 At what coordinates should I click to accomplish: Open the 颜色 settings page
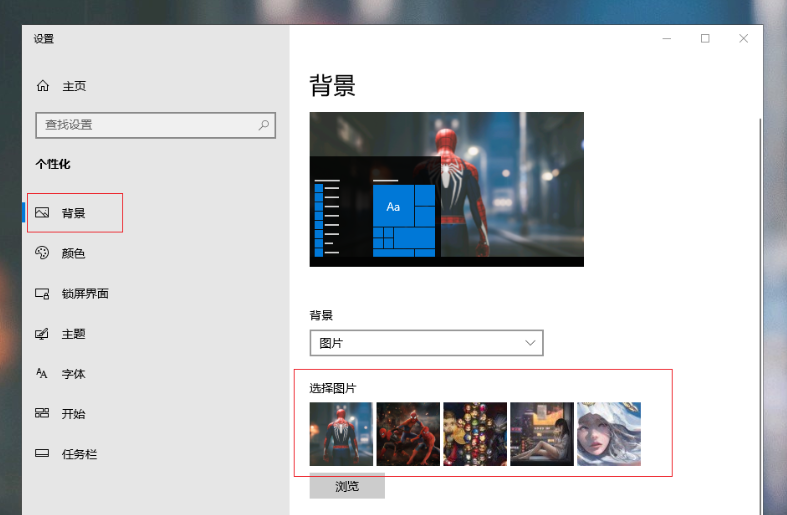73,253
